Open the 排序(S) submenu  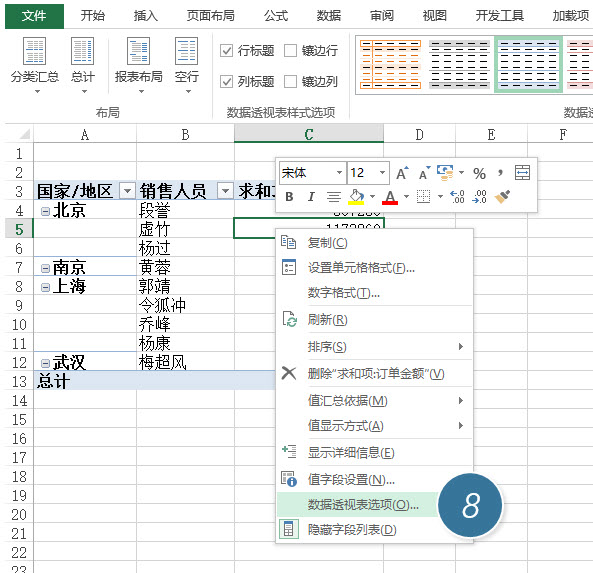(374, 347)
